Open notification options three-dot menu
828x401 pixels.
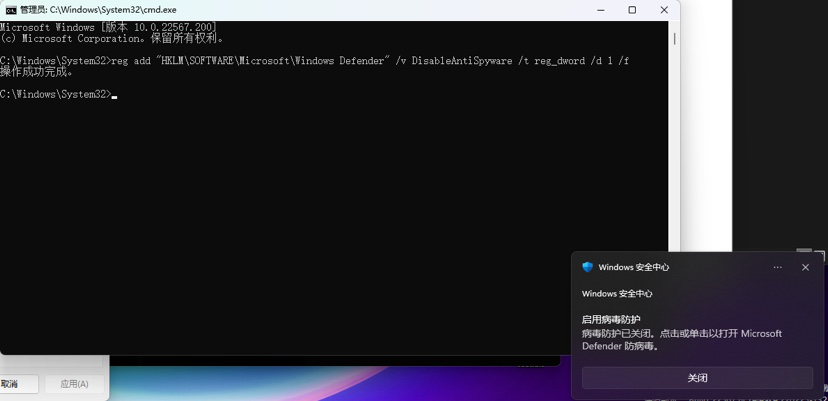pos(777,267)
